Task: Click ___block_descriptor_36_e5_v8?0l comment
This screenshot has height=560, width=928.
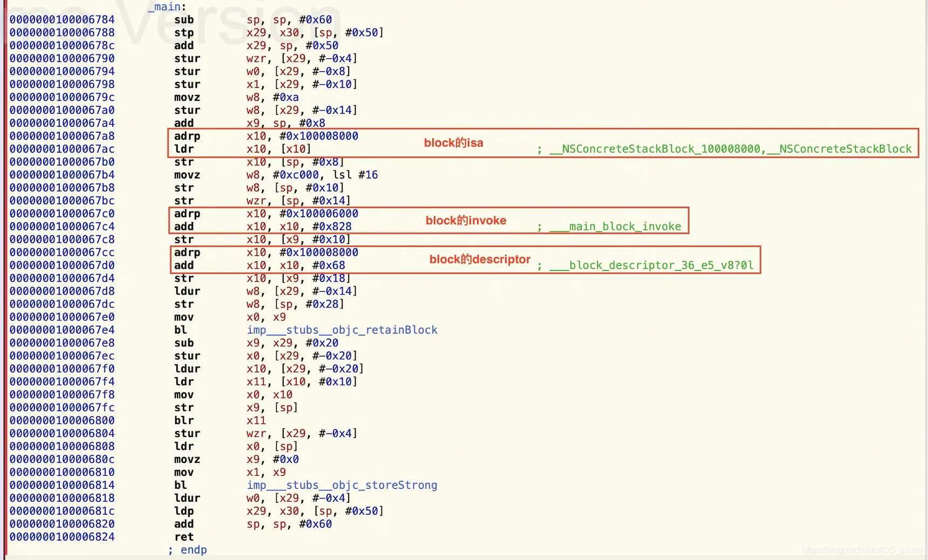Action: 651,265
